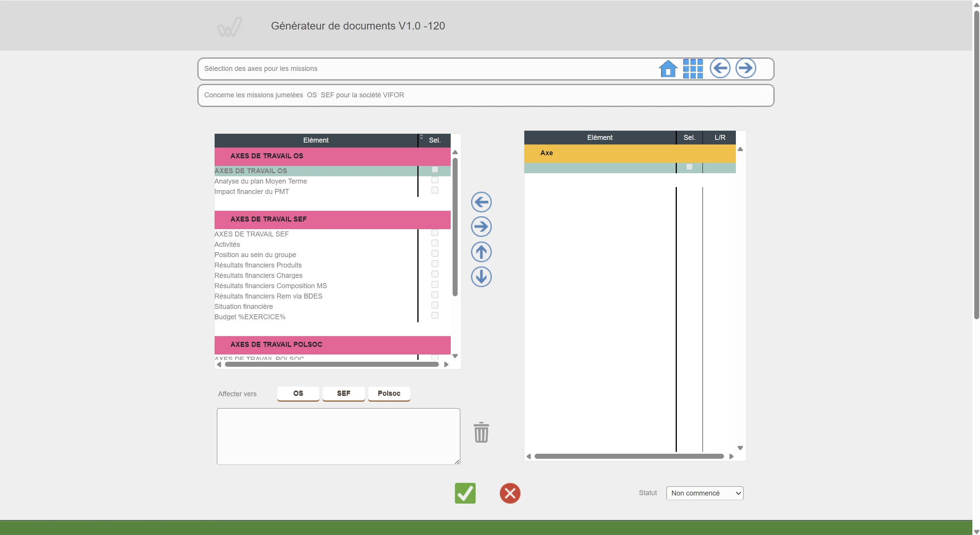The width and height of the screenshot is (980, 535).
Task: Tick the checkbox in right table row
Action: (689, 167)
